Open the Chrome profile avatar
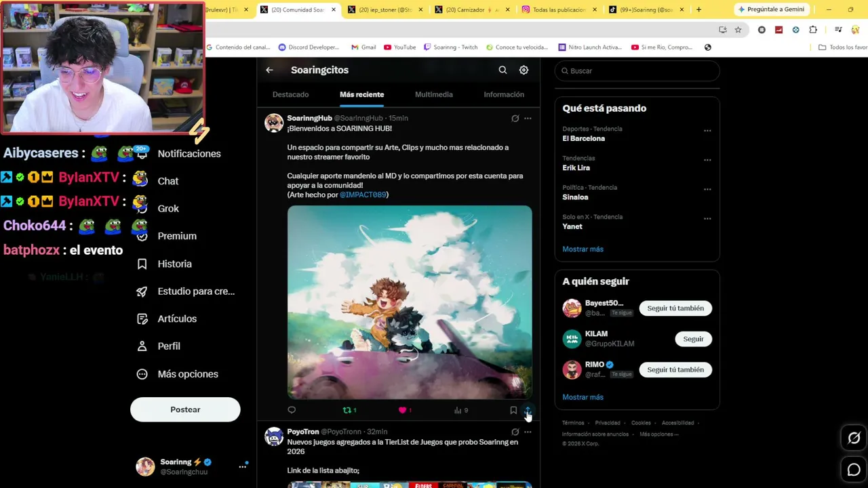The height and width of the screenshot is (488, 868). pos(855,30)
